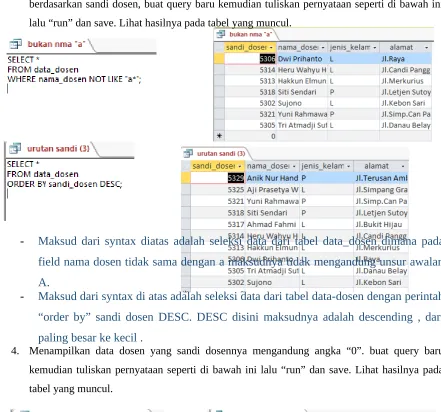Click the sandi_dosen column header in the urutan sandi (3) datasheet
This screenshot has width=441, height=412.
tap(218, 166)
